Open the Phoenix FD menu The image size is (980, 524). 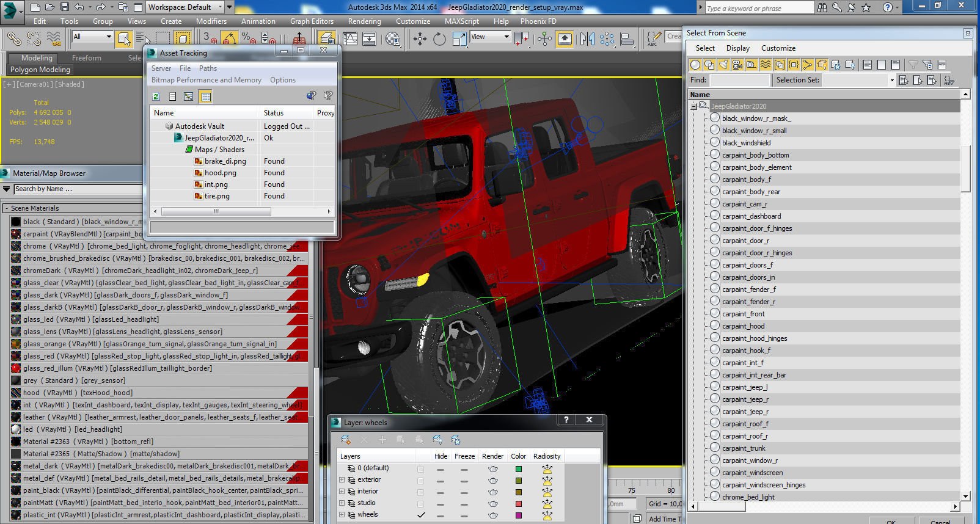[x=538, y=21]
